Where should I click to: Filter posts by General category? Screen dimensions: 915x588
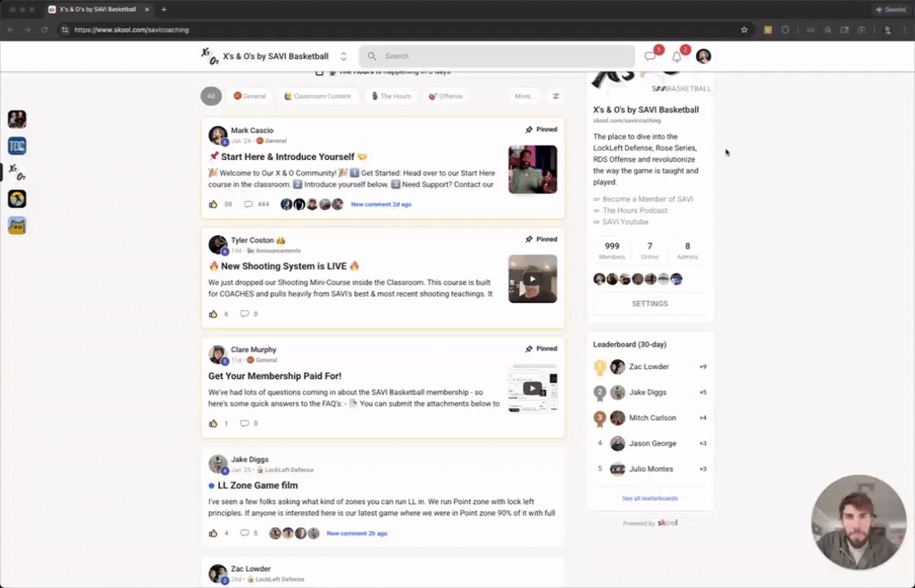tap(250, 97)
